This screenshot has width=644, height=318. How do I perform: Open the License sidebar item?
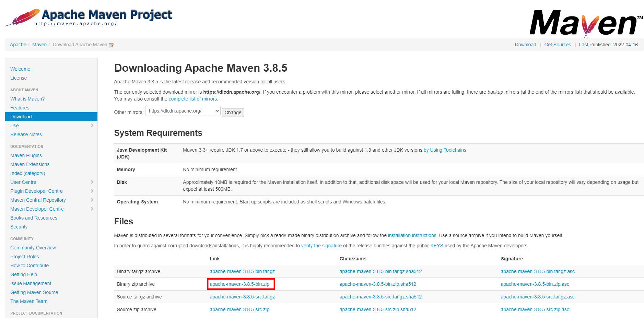coord(19,78)
